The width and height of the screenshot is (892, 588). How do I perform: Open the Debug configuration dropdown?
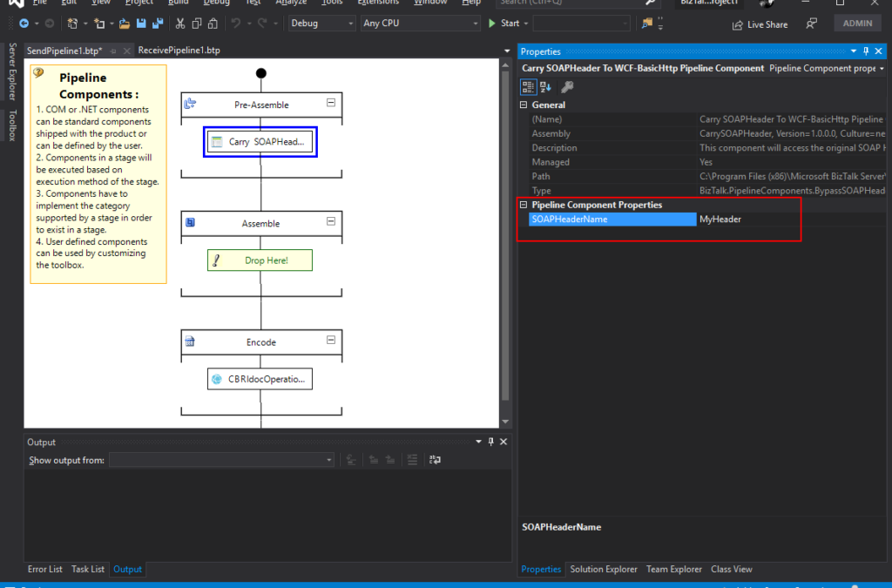click(x=321, y=24)
